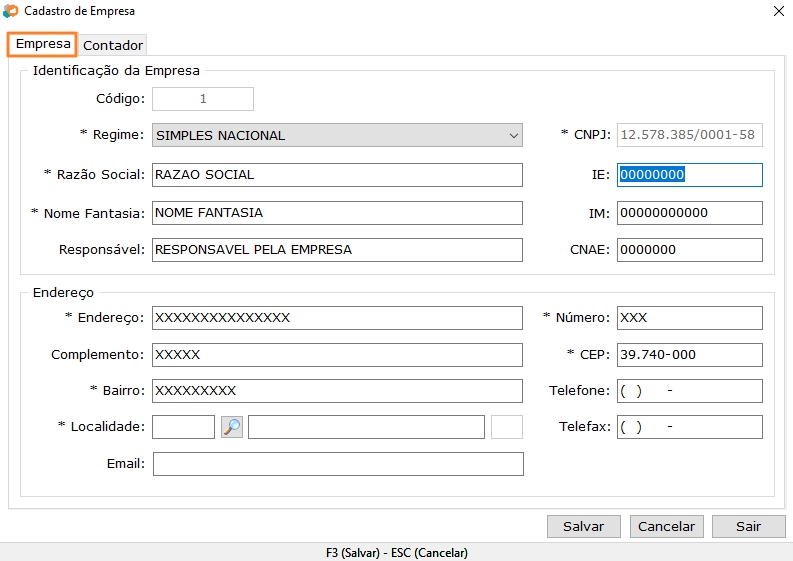This screenshot has height=561, width=793.
Task: Select the Empresa tab
Action: [43, 44]
